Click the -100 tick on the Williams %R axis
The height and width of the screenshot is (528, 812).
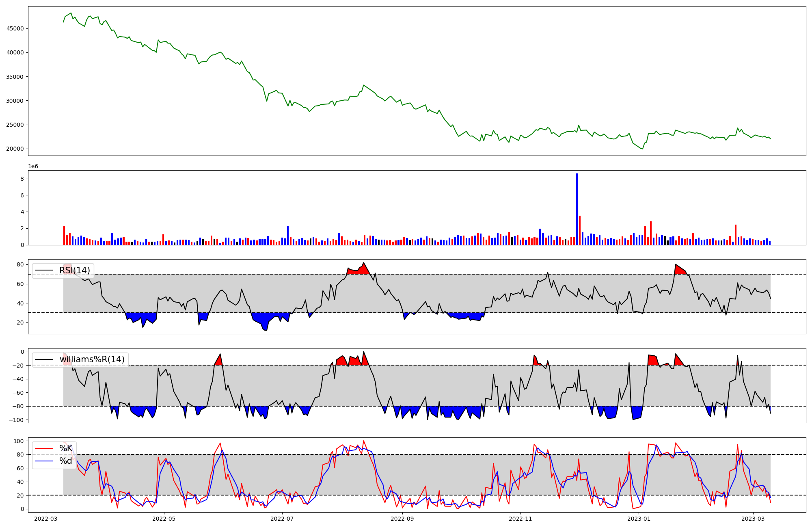click(x=17, y=420)
